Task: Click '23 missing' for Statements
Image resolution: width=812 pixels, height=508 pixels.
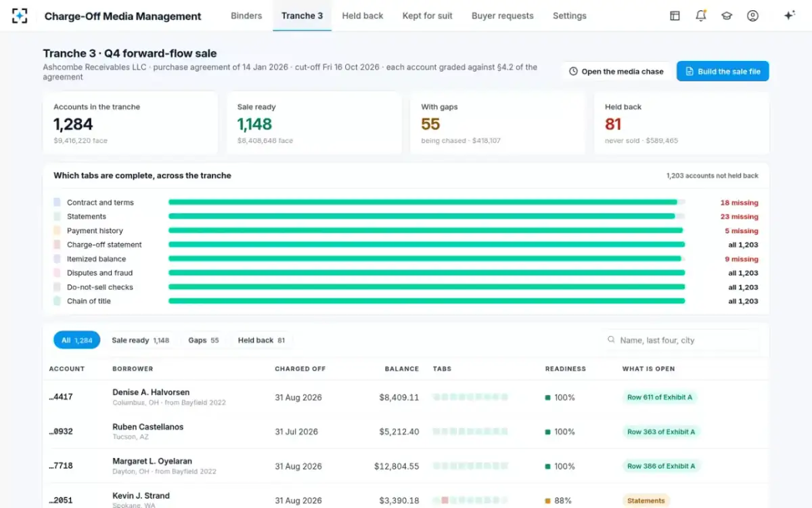Action: coord(739,217)
